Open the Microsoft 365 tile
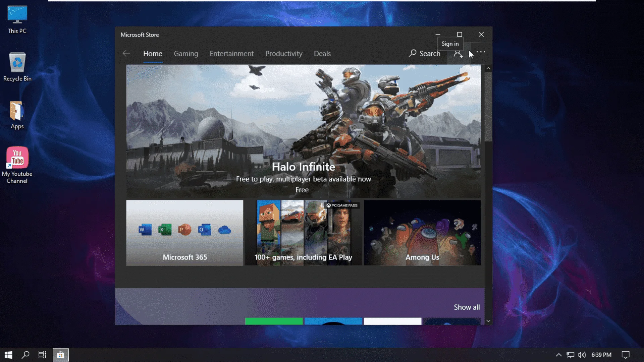 [185, 233]
